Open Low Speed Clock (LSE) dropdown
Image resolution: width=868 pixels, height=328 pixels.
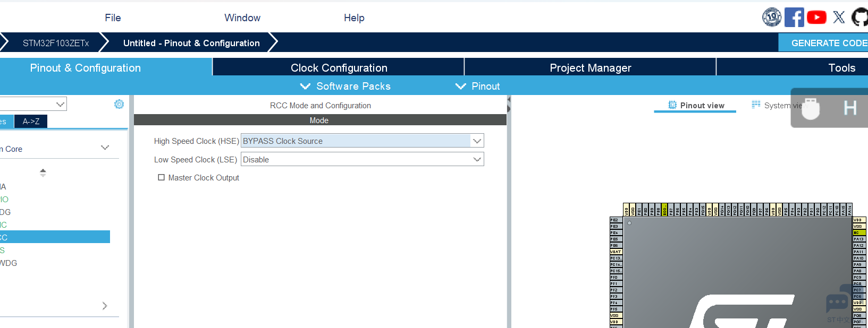(362, 159)
